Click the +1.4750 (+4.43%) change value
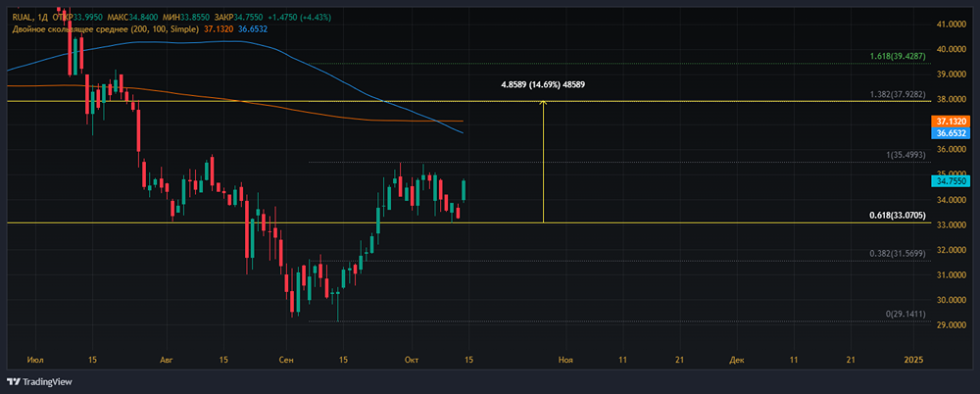Image resolution: width=980 pixels, height=394 pixels. tap(301, 18)
